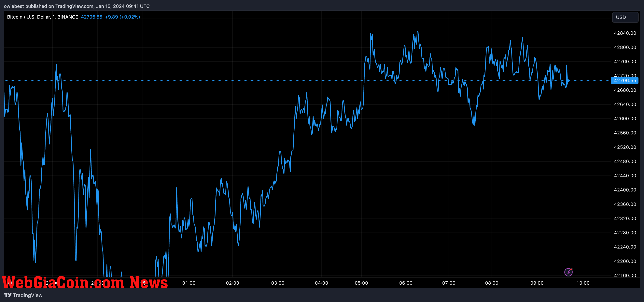Click the 42280.00 price axis label
The width and height of the screenshot is (644, 302).
(x=625, y=233)
